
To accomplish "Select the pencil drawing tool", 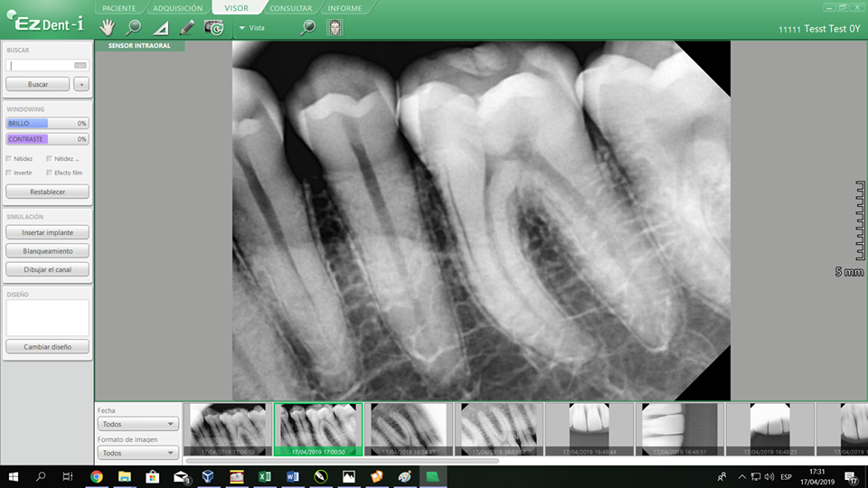I will click(x=186, y=27).
